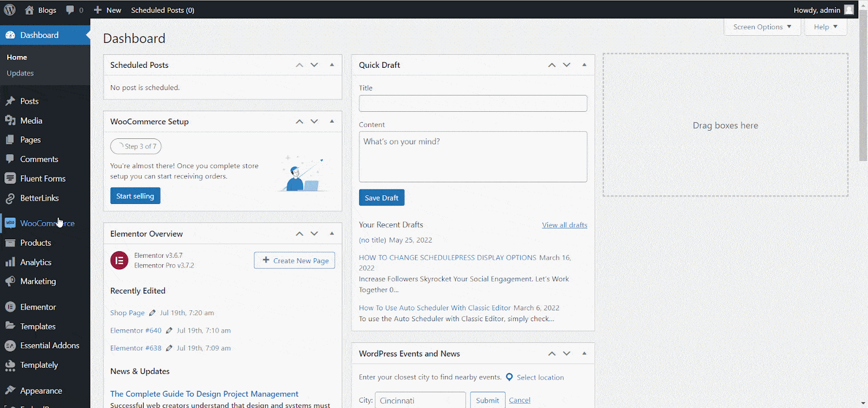Click the pencil icon next to Shop Page
Screen dimensions: 868x408
(x=152, y=313)
